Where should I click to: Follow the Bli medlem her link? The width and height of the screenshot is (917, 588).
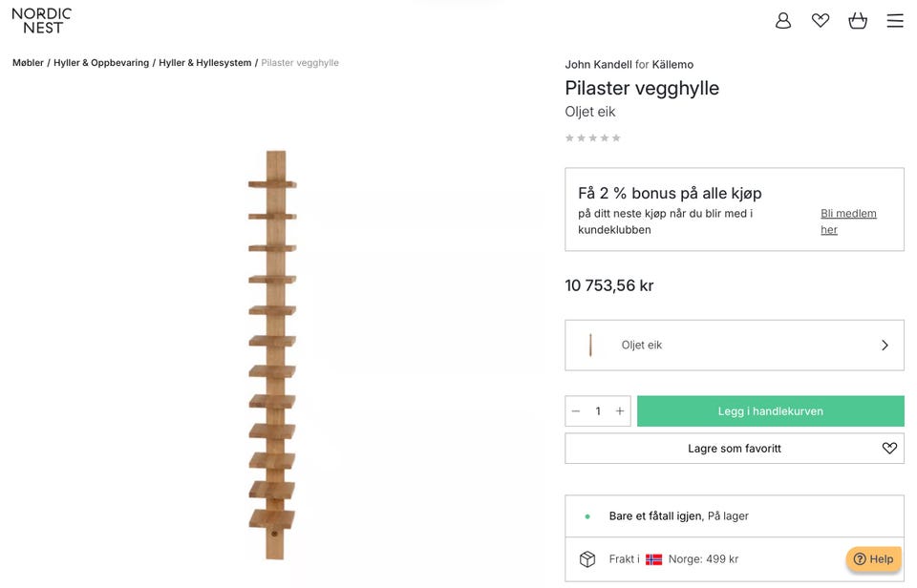point(848,221)
